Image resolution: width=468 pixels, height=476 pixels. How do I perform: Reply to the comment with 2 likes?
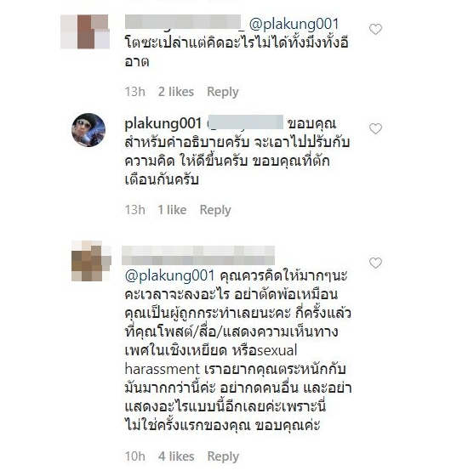tap(222, 92)
